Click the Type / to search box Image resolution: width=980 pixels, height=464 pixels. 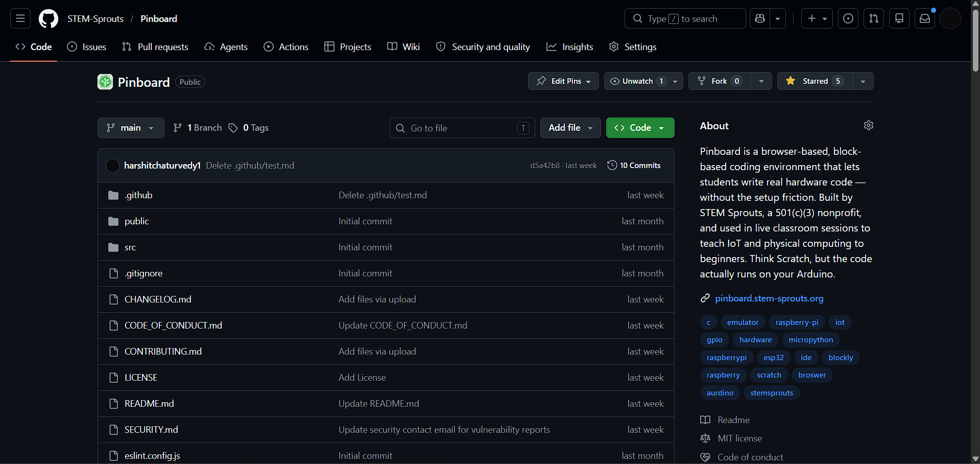pos(685,19)
